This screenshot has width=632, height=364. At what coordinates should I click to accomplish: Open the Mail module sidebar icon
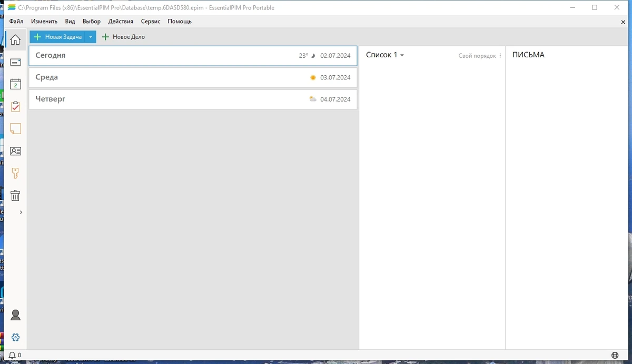(15, 62)
